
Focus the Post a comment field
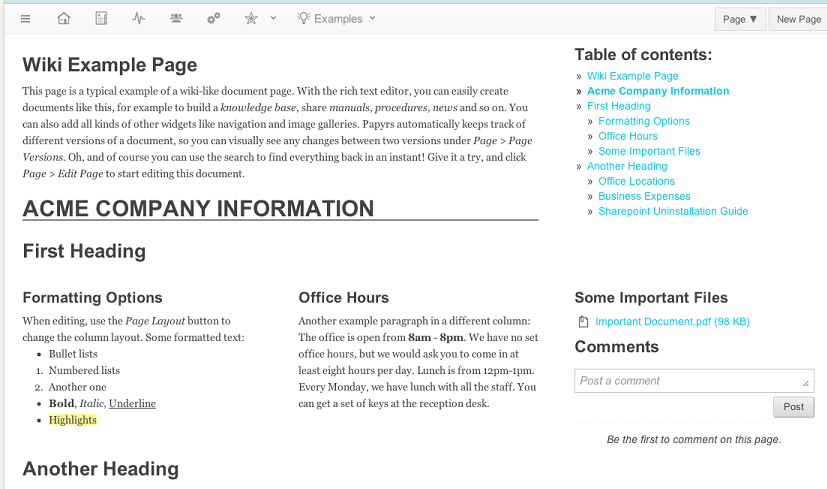pyautogui.click(x=694, y=381)
